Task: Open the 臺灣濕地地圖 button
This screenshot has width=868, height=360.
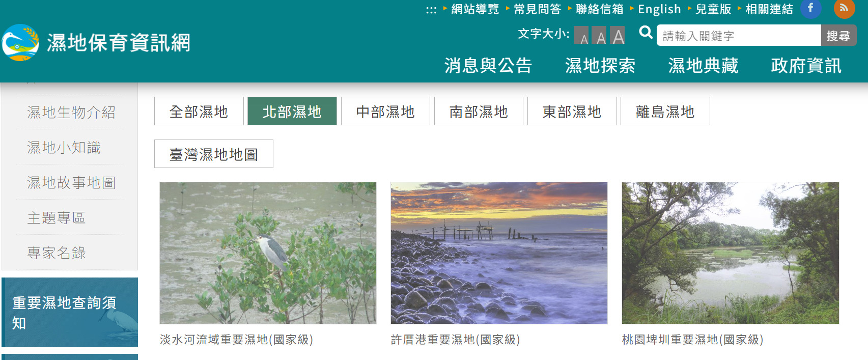Action: pyautogui.click(x=213, y=154)
